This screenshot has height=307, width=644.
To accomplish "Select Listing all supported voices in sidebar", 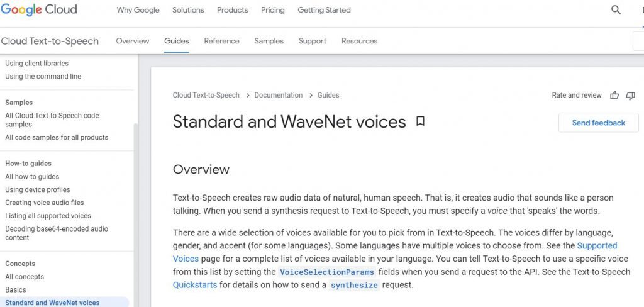I will tap(48, 216).
